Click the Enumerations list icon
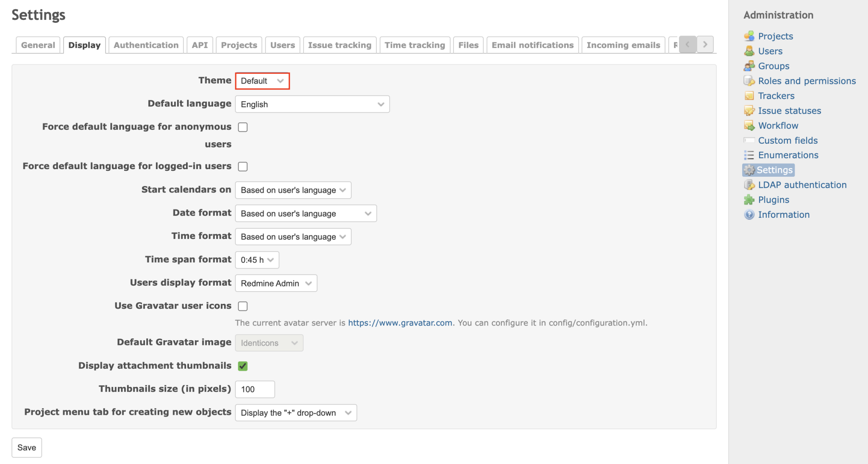The height and width of the screenshot is (464, 868). (x=749, y=155)
